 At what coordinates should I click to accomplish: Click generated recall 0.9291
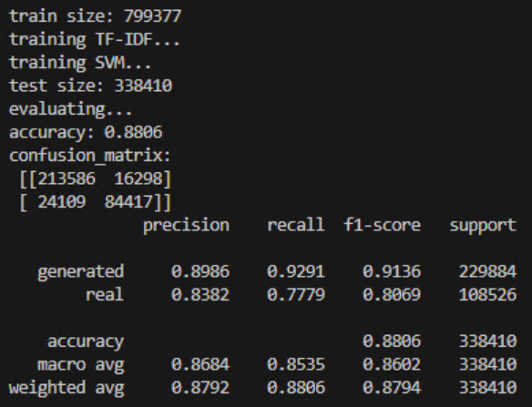pos(296,271)
